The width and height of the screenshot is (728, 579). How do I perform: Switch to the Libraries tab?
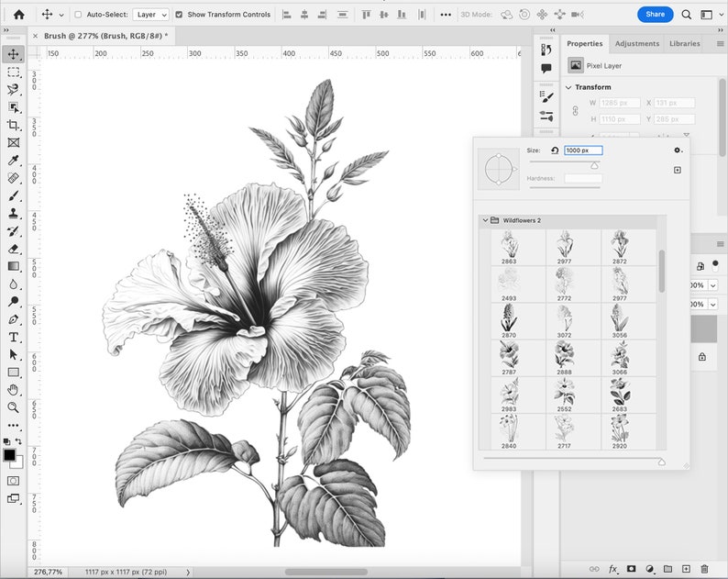(684, 43)
